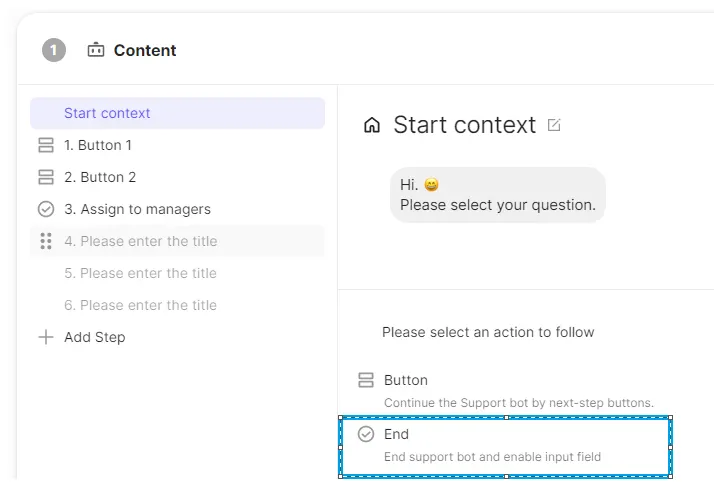Click Add Step label
Viewport: 714px width, 487px height.
coord(95,337)
